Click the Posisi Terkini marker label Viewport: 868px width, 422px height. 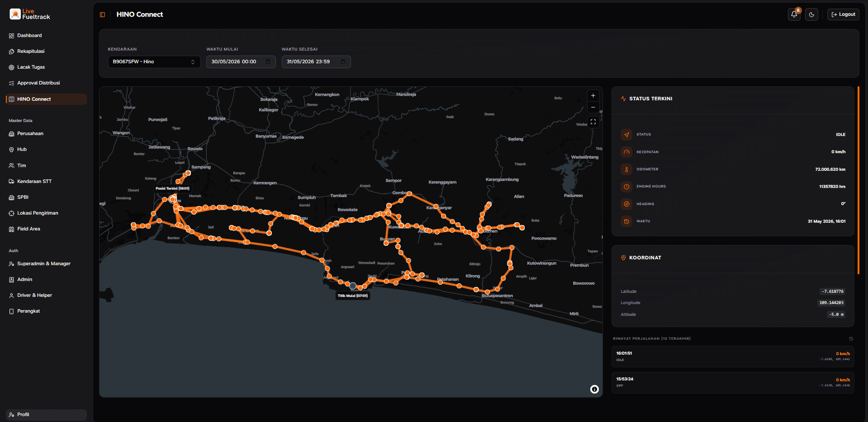coord(172,188)
